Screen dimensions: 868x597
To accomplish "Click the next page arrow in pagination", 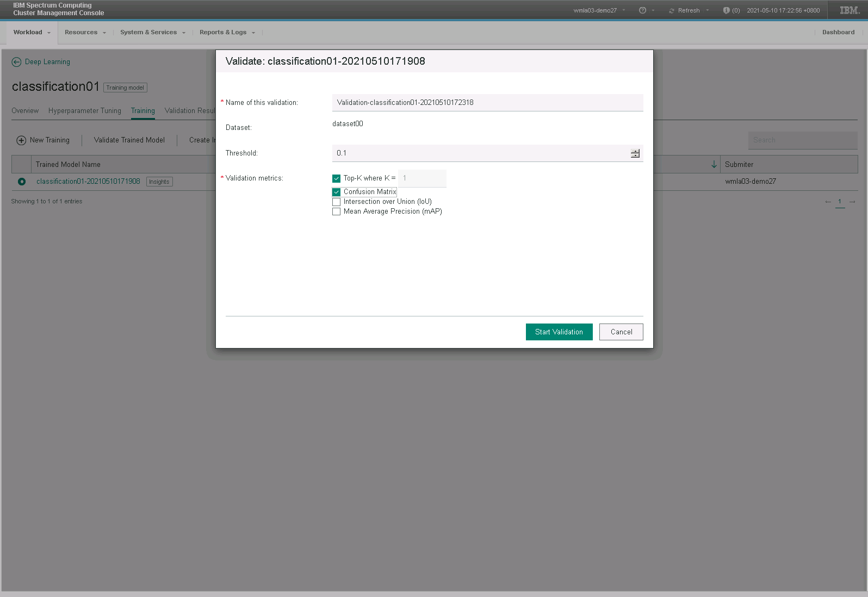I will coord(852,202).
